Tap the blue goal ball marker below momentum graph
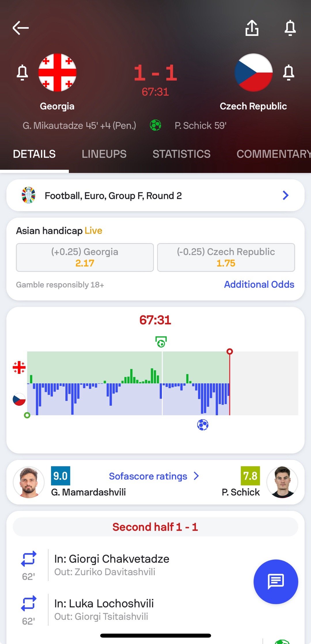 203,425
